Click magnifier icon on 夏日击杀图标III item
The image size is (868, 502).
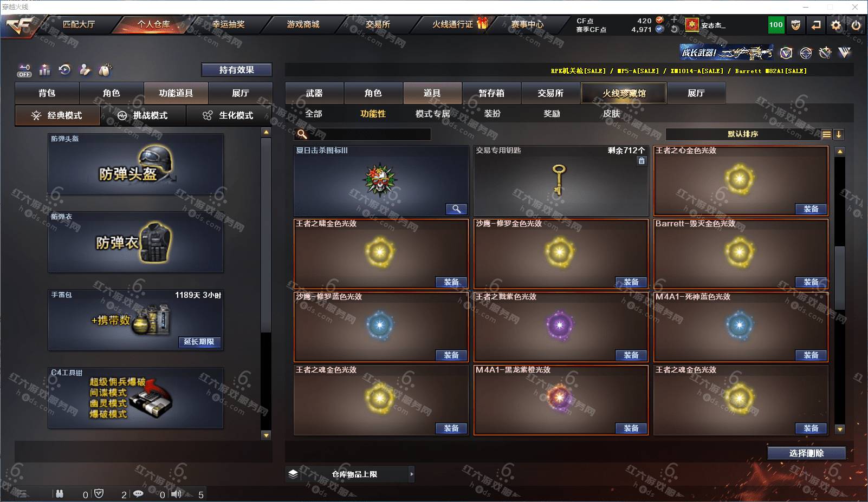coord(457,209)
